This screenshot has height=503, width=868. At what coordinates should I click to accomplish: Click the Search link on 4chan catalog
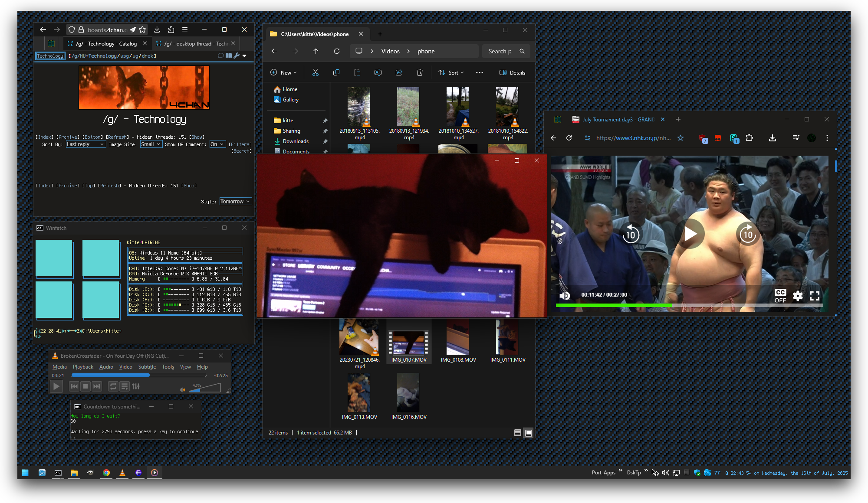[x=242, y=151]
